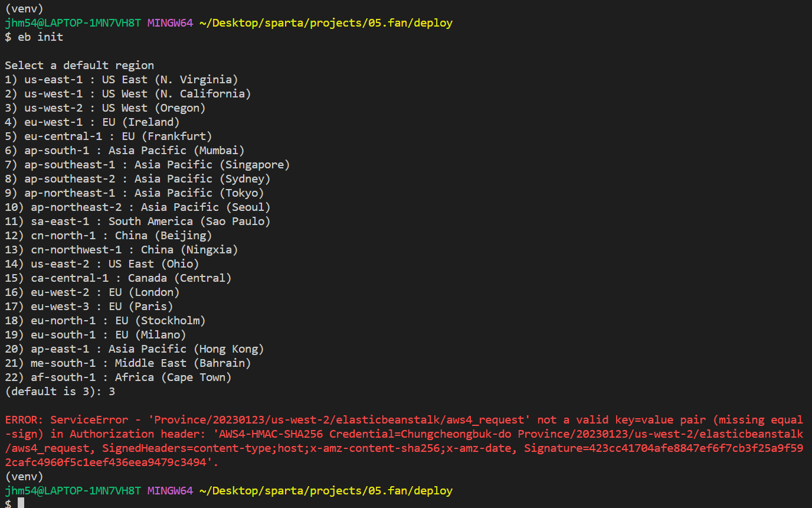Click the terminal cursor at the bottom prompt
The width and height of the screenshot is (812, 508).
21,503
